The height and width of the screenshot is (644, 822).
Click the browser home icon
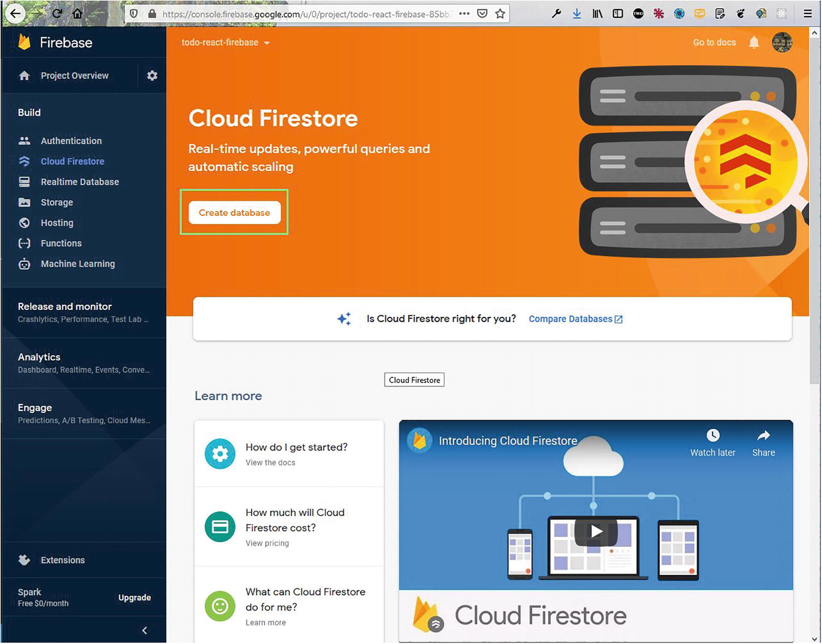click(77, 14)
